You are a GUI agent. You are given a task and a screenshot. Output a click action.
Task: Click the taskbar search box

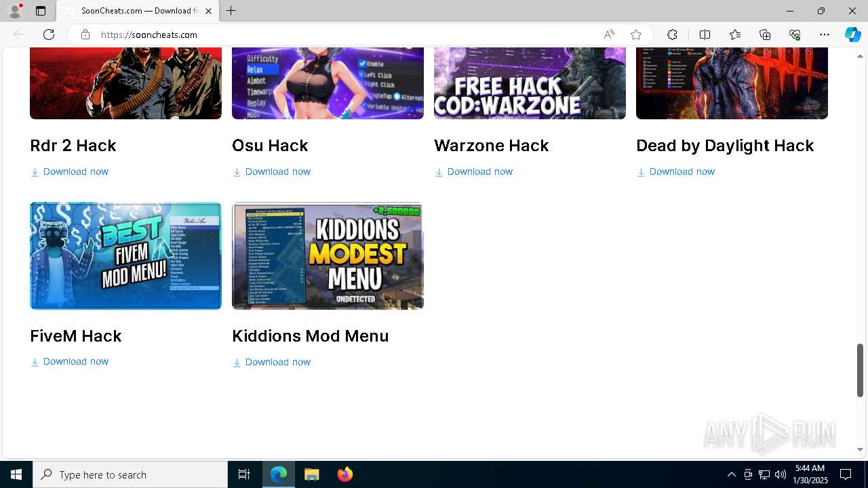point(130,474)
